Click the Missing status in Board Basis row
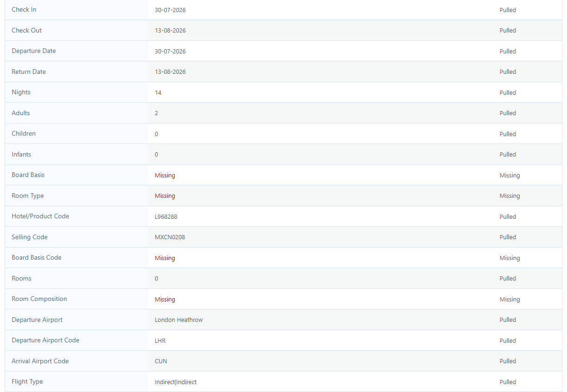This screenshot has width=567, height=392. tap(510, 176)
